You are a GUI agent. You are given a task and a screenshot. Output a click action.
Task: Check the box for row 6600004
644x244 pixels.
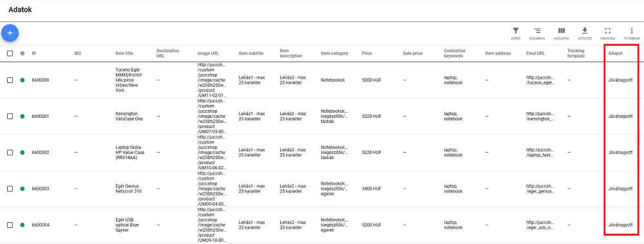(10, 225)
